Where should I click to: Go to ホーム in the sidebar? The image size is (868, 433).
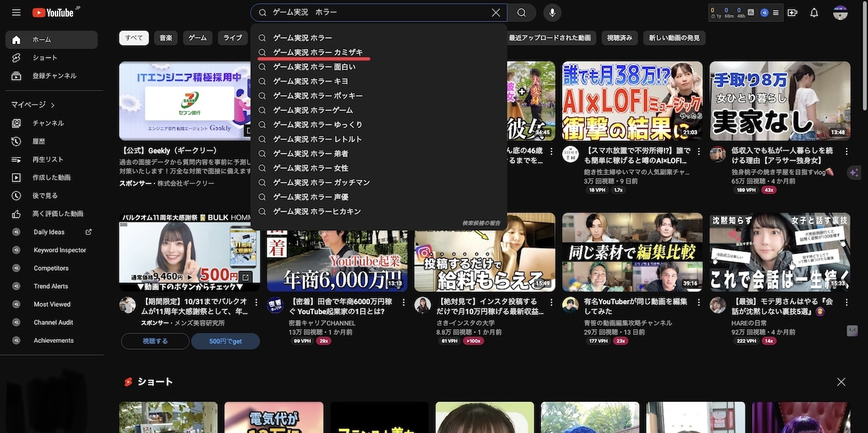51,40
